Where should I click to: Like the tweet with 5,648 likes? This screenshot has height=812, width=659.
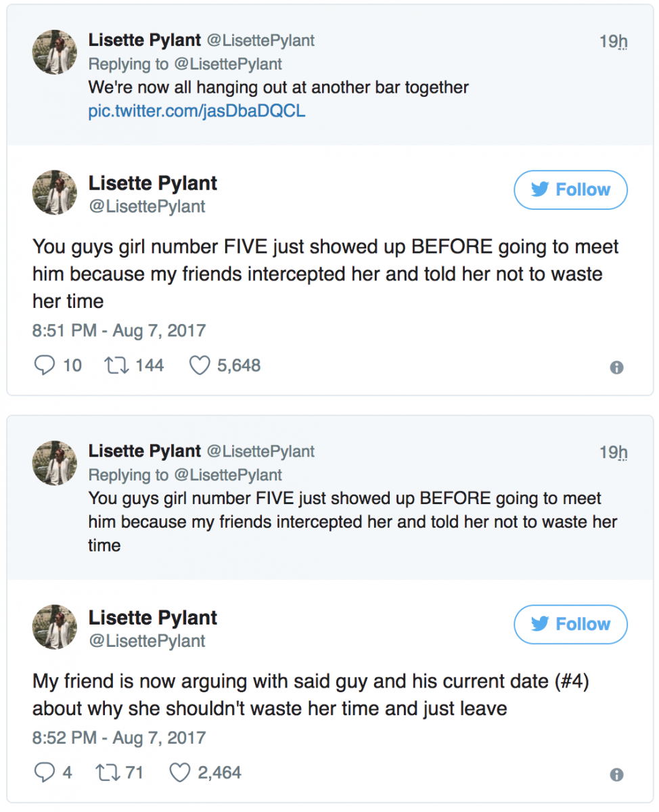[199, 365]
